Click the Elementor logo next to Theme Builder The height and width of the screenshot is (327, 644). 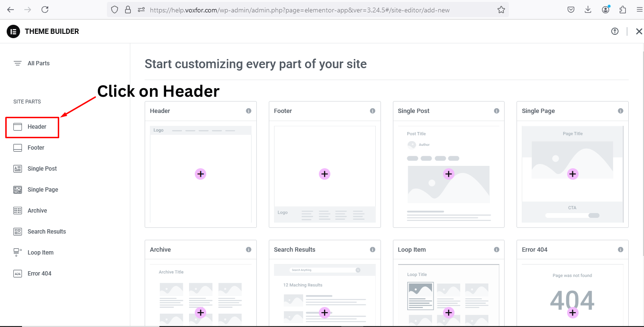13,31
